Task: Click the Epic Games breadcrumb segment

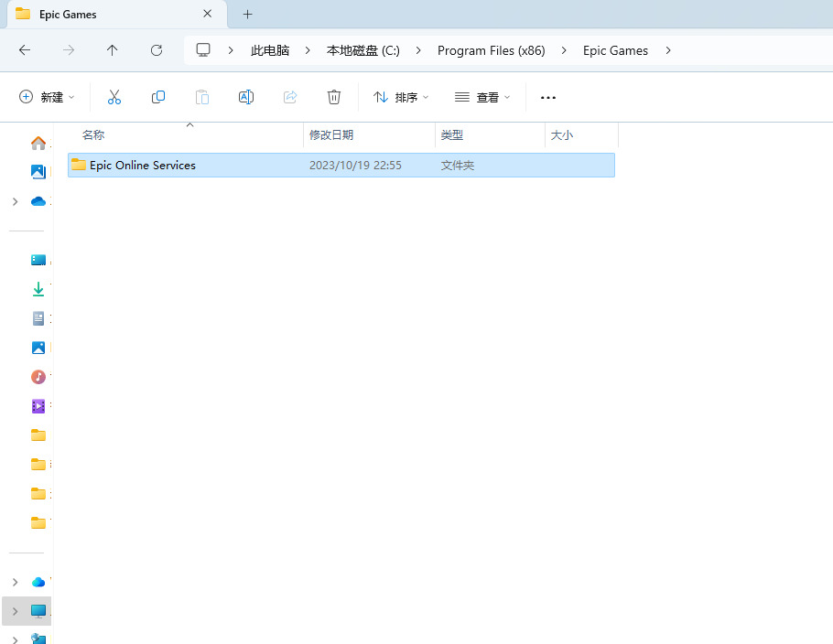Action: pos(615,50)
